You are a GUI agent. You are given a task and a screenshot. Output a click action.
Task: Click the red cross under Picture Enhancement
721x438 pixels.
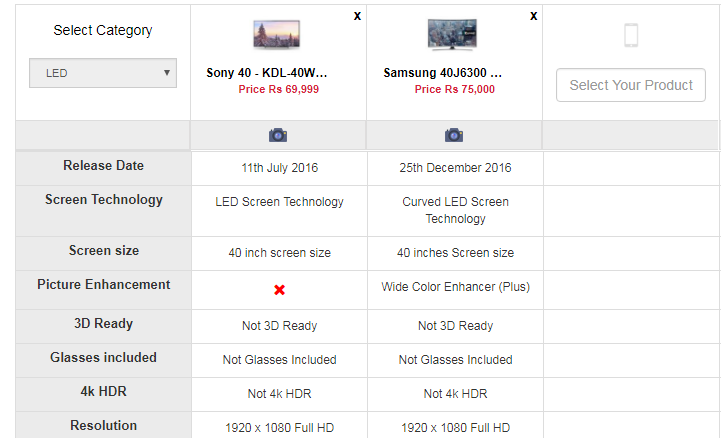tap(280, 290)
